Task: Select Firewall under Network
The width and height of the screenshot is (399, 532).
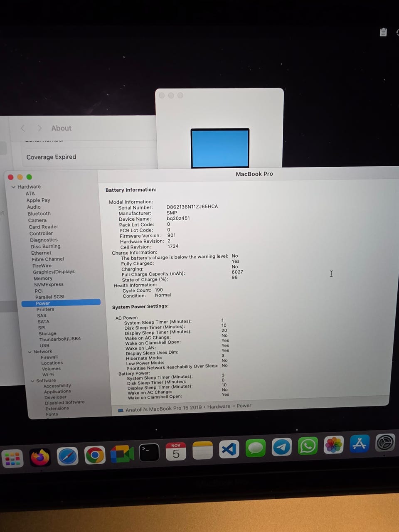Action: click(x=49, y=357)
